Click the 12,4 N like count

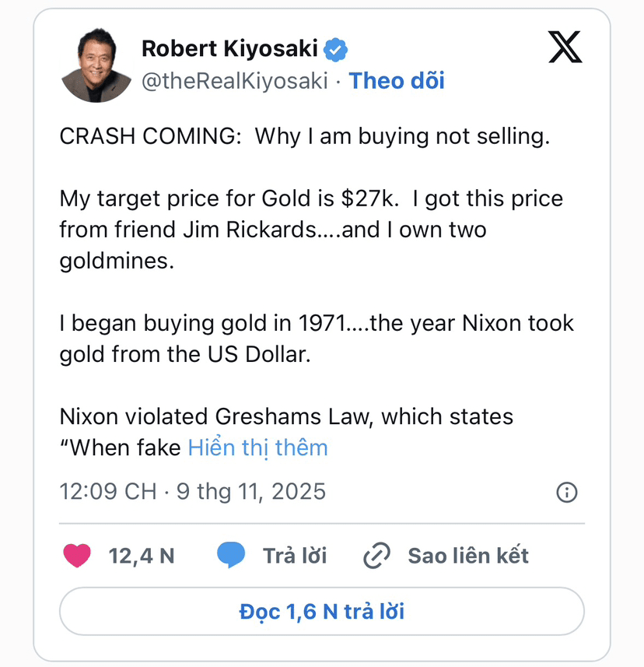pyautogui.click(x=141, y=556)
